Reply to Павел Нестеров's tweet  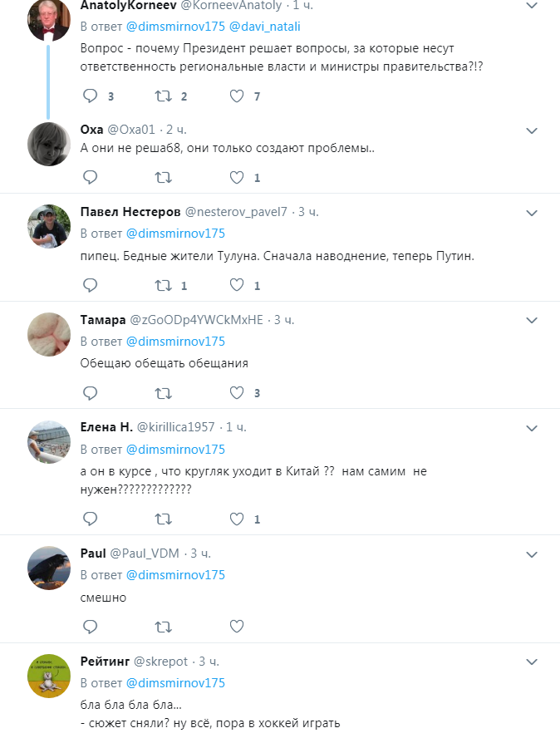91,285
